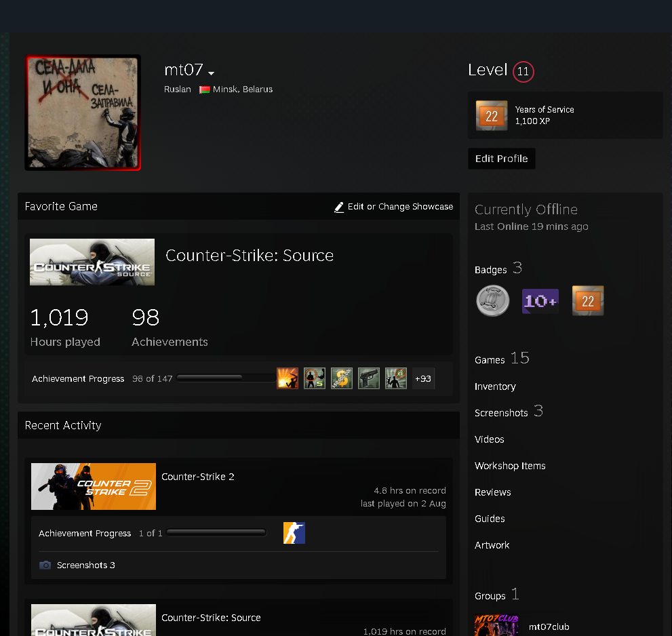Open the Guides sidebar link

click(490, 519)
